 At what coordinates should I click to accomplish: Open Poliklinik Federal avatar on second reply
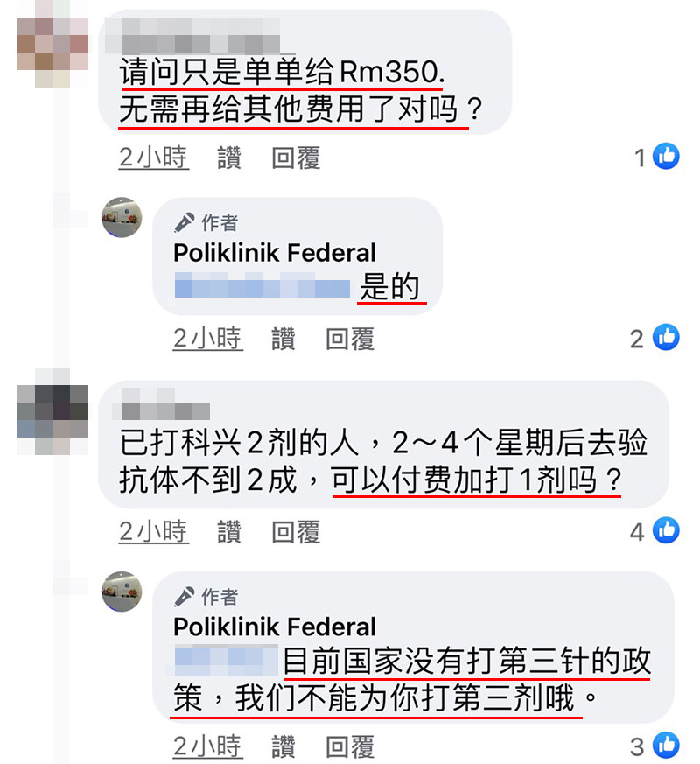[x=122, y=592]
